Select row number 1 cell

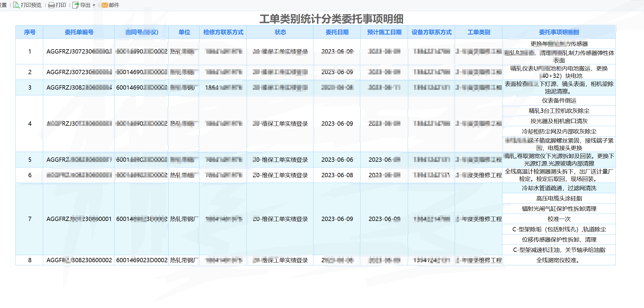29,52
